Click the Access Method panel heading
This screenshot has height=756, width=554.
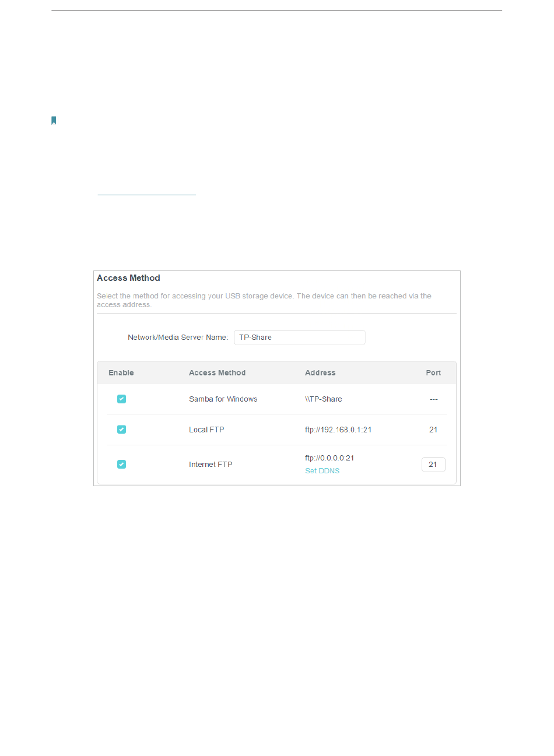point(128,278)
